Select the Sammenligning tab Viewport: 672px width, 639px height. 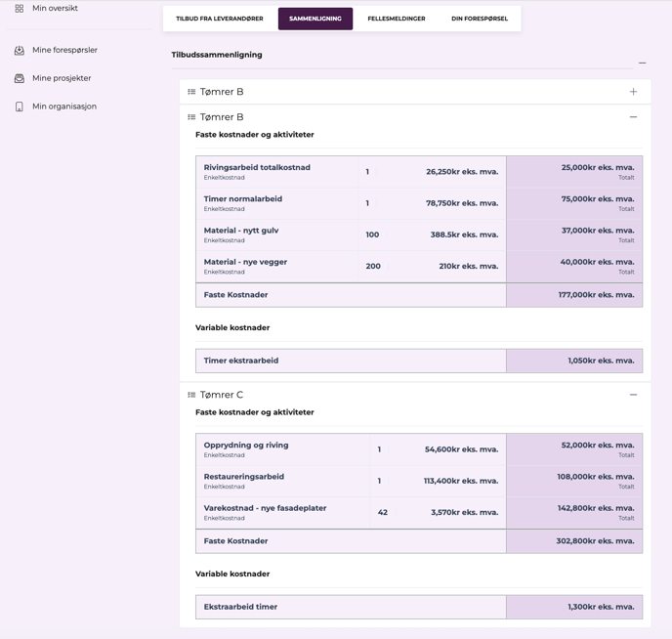(x=315, y=19)
